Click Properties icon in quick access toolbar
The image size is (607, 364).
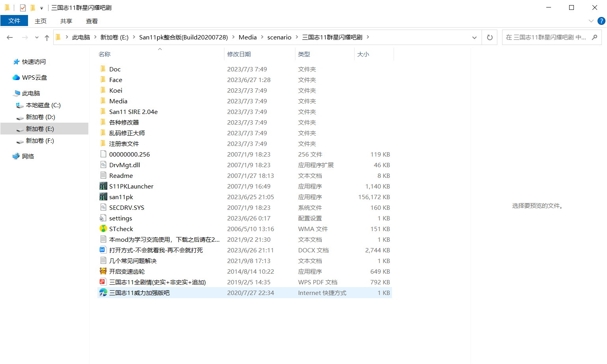(23, 7)
